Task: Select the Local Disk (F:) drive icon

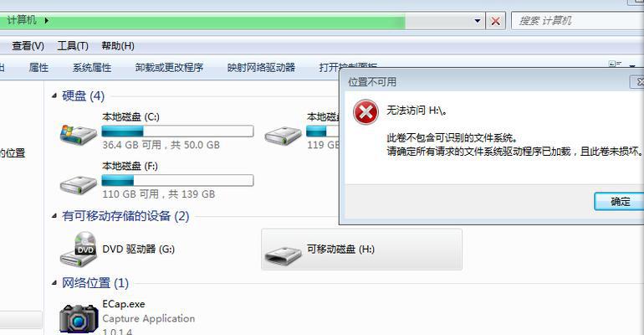Action: (x=79, y=185)
